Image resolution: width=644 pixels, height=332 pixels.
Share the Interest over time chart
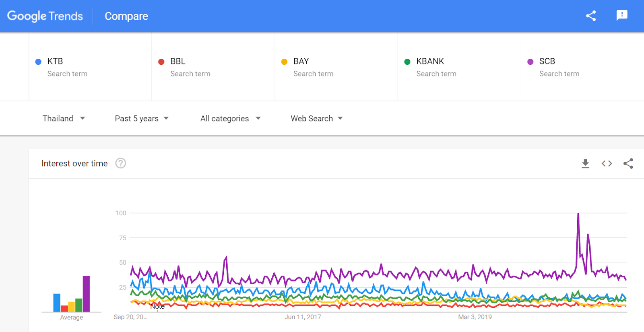point(628,163)
